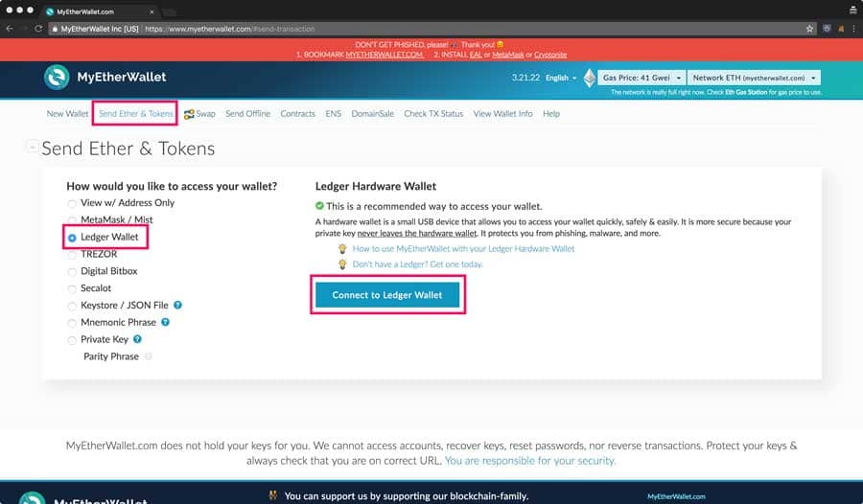
Task: Click MyEtherWallet.com footer link
Action: tap(676, 496)
